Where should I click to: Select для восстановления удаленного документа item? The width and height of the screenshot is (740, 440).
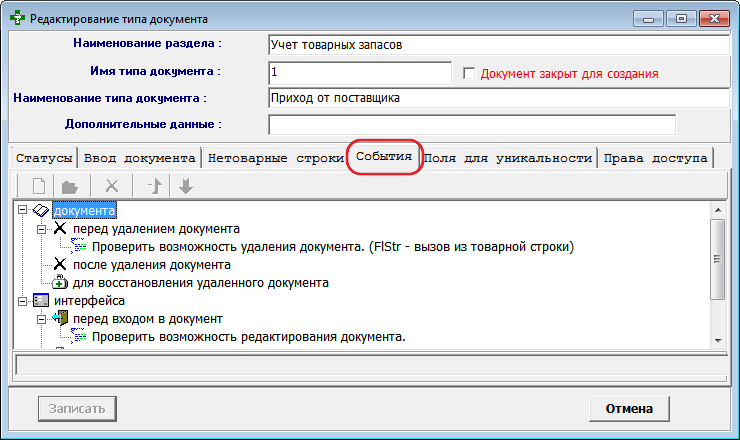(201, 282)
